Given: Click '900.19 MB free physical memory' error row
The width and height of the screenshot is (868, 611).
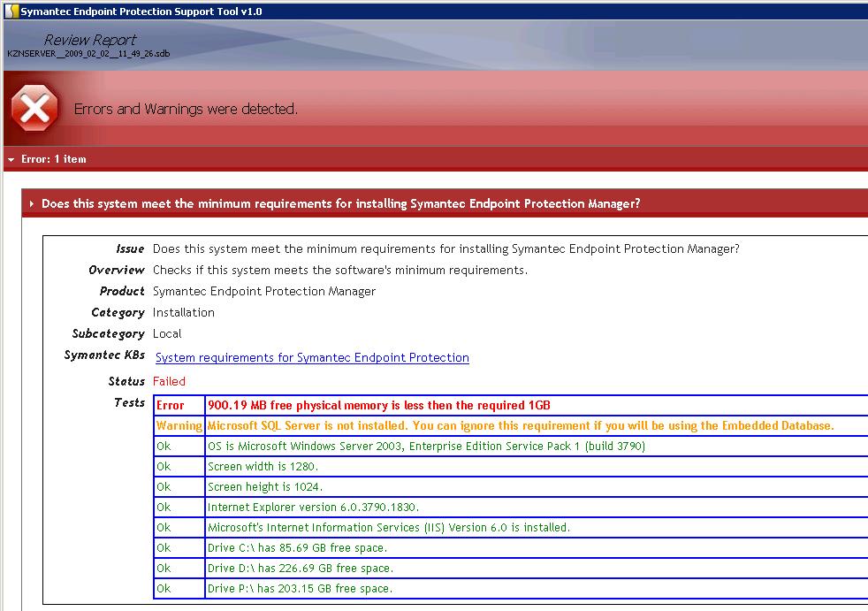Looking at the screenshot, I should (378, 406).
